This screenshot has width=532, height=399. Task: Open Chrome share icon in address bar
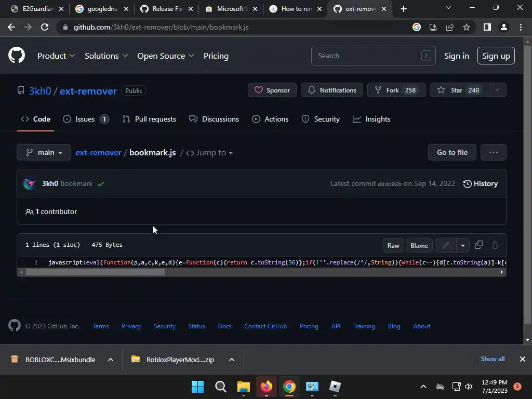450,27
